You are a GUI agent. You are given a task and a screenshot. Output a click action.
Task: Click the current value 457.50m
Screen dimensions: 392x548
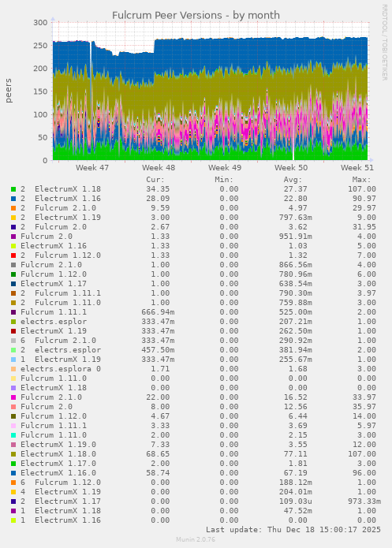click(158, 350)
